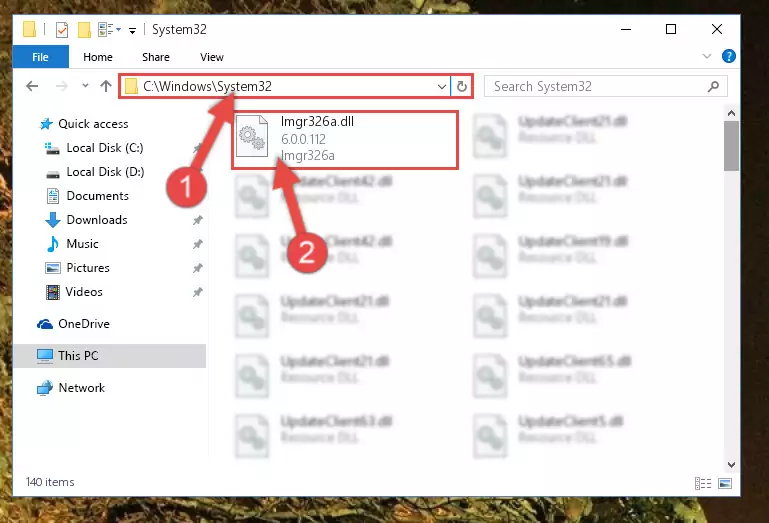The height and width of the screenshot is (523, 769).
Task: Click the Network icon in the sidebar
Action: (x=45, y=388)
